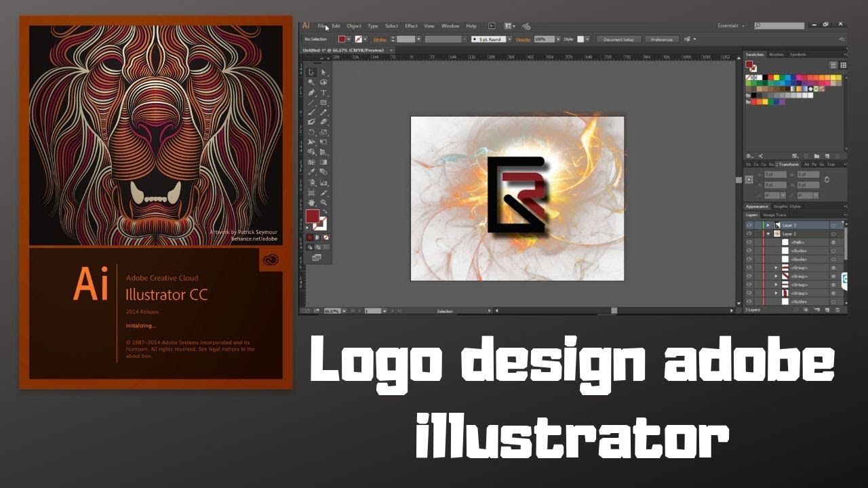Open the brush definition dropdown (5 pt. Round)

pos(509,39)
